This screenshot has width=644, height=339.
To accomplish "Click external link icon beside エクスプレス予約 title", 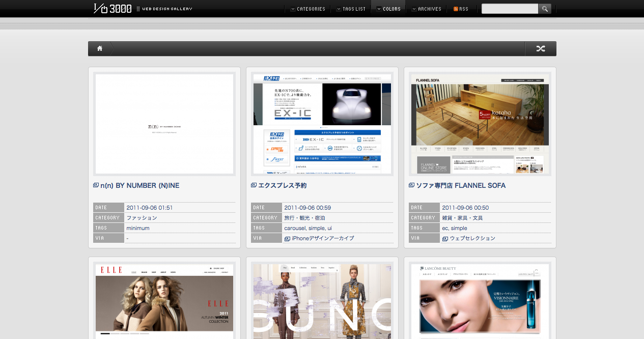I will pyautogui.click(x=254, y=185).
